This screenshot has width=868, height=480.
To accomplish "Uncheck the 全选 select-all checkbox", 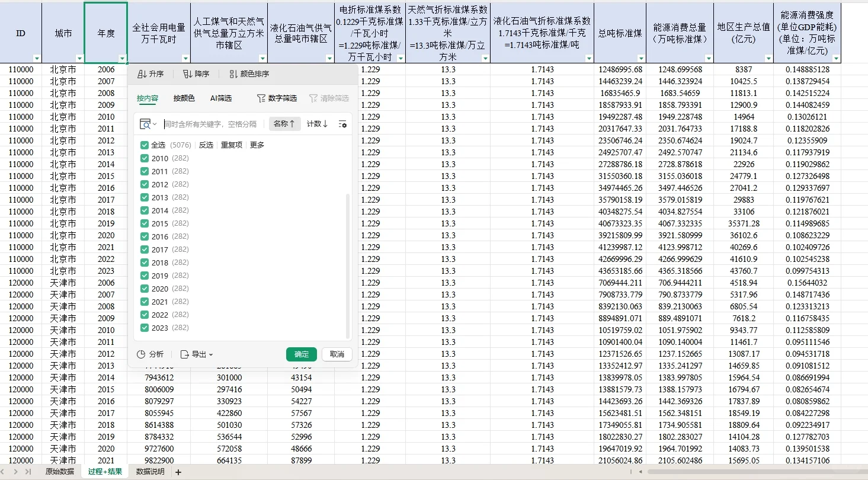I will pyautogui.click(x=145, y=144).
